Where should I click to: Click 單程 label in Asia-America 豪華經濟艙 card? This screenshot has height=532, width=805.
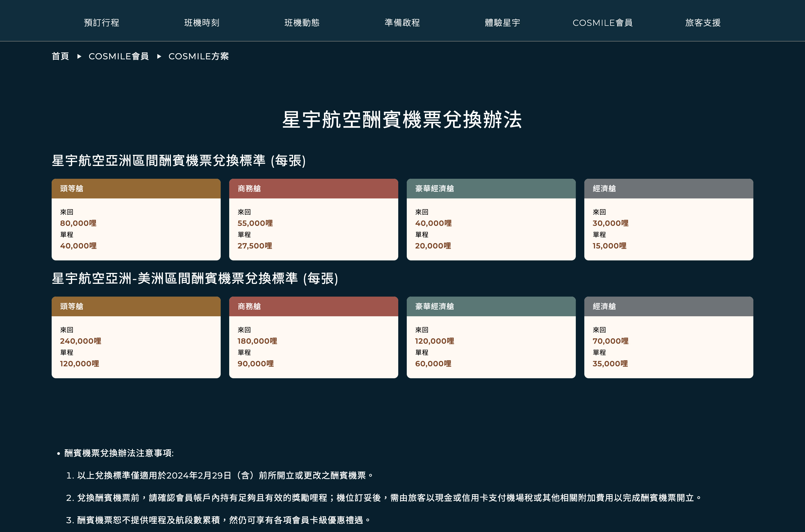[x=422, y=352]
